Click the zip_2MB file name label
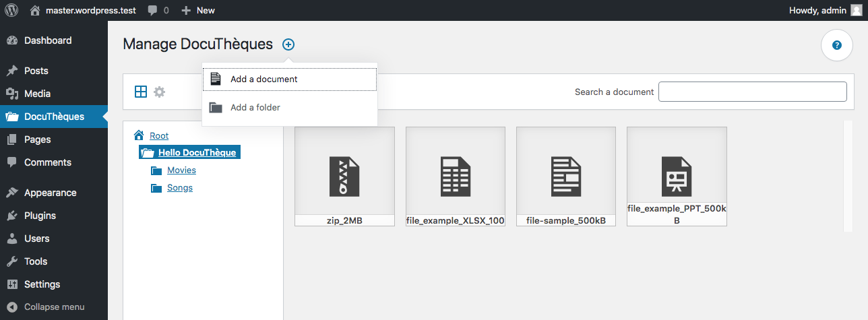 [344, 220]
